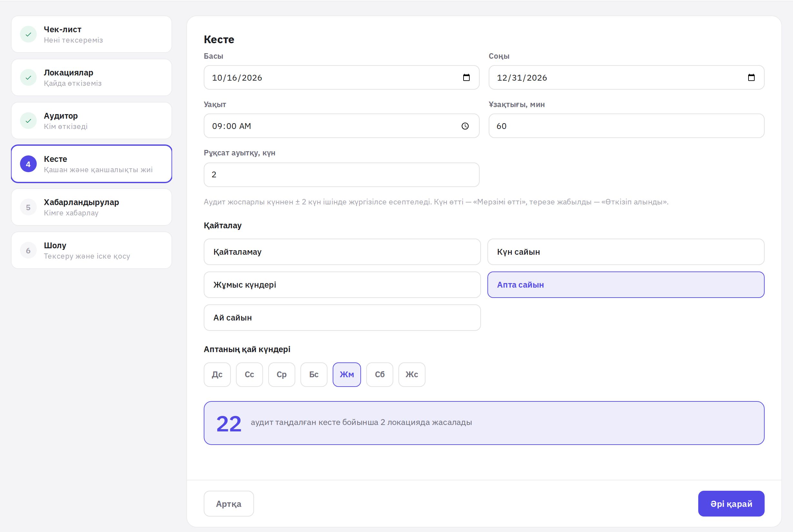This screenshot has height=532, width=793.
Task: Choose Жұмыс күндері repeat option
Action: tap(342, 285)
